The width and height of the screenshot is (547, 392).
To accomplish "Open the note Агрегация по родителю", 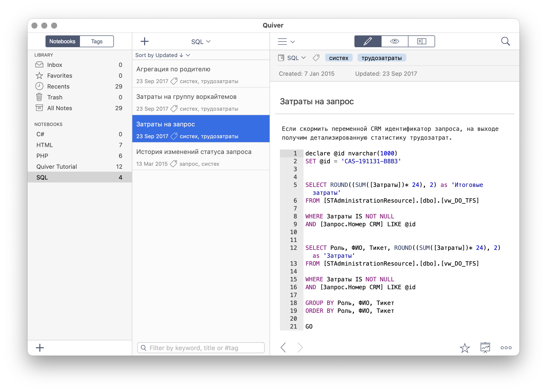I will click(x=201, y=74).
